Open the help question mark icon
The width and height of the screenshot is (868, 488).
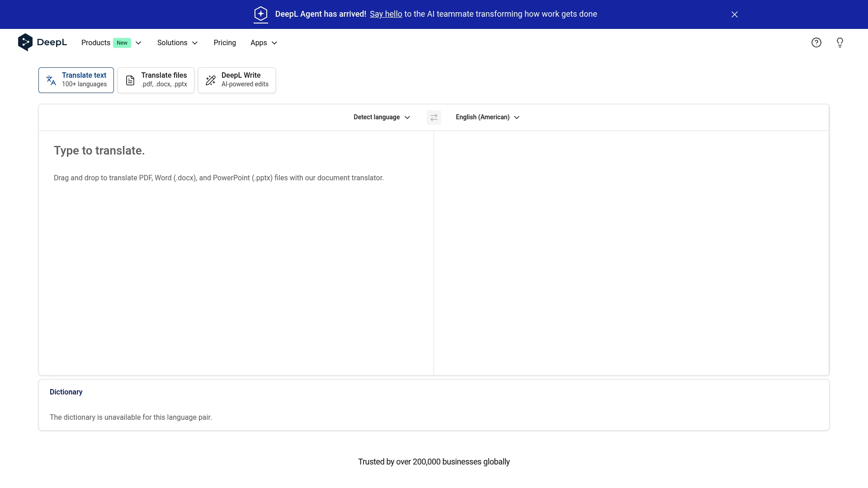coord(816,42)
